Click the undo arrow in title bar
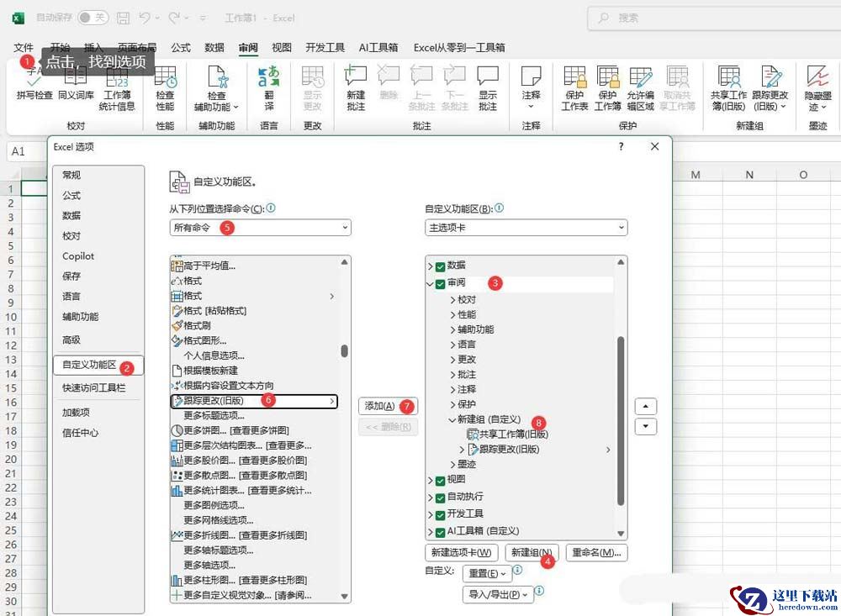The height and width of the screenshot is (616, 841). click(x=144, y=18)
